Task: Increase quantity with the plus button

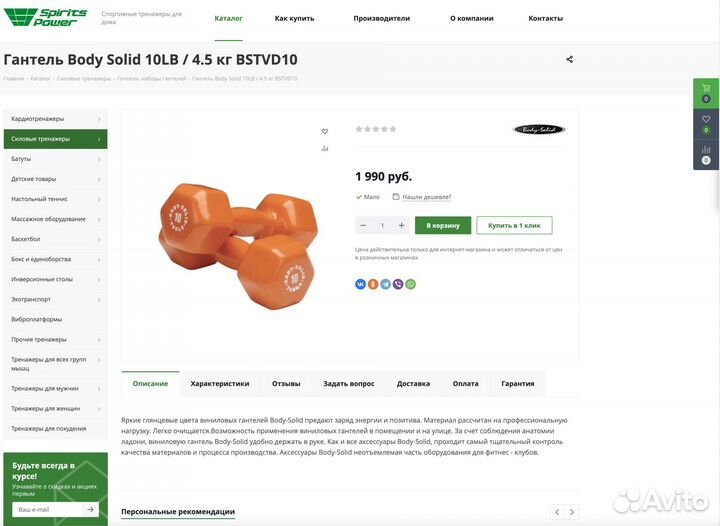Action: (x=401, y=225)
